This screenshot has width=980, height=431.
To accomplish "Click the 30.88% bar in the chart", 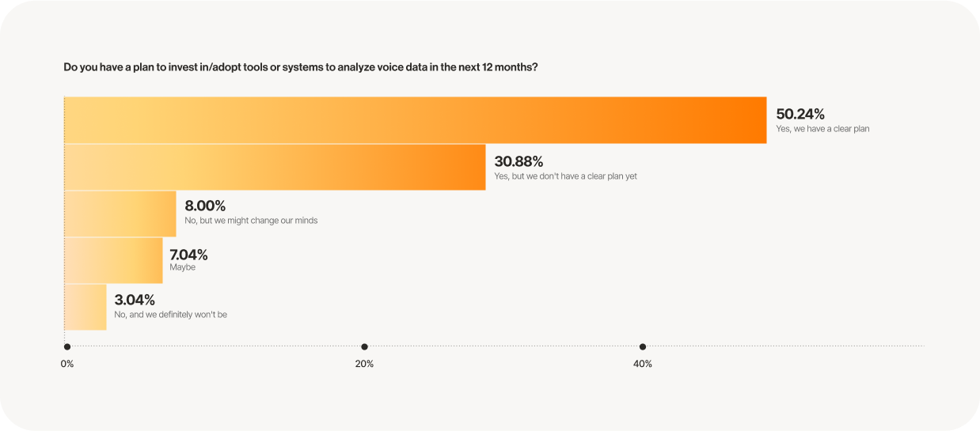I will tap(274, 167).
